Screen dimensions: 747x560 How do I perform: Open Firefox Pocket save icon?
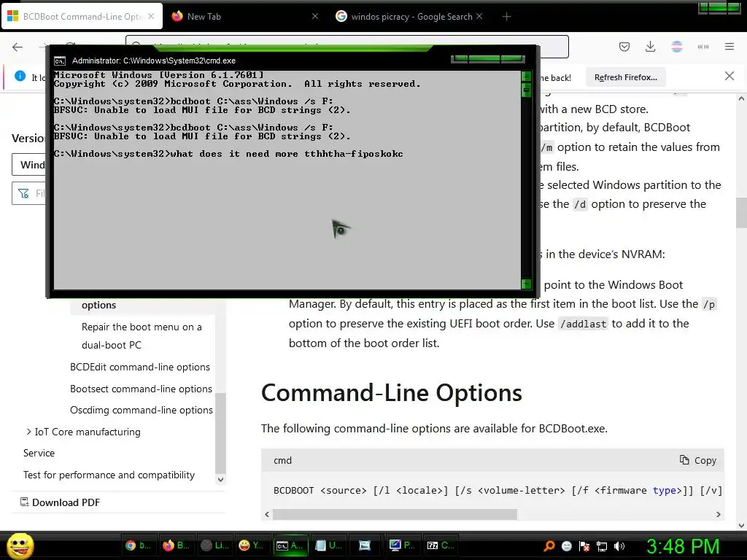(624, 47)
